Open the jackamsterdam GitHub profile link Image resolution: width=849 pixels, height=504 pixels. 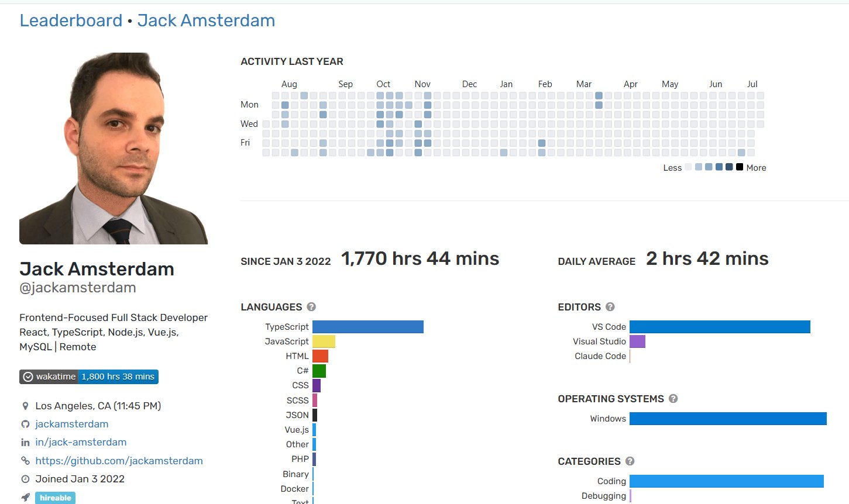pos(71,424)
